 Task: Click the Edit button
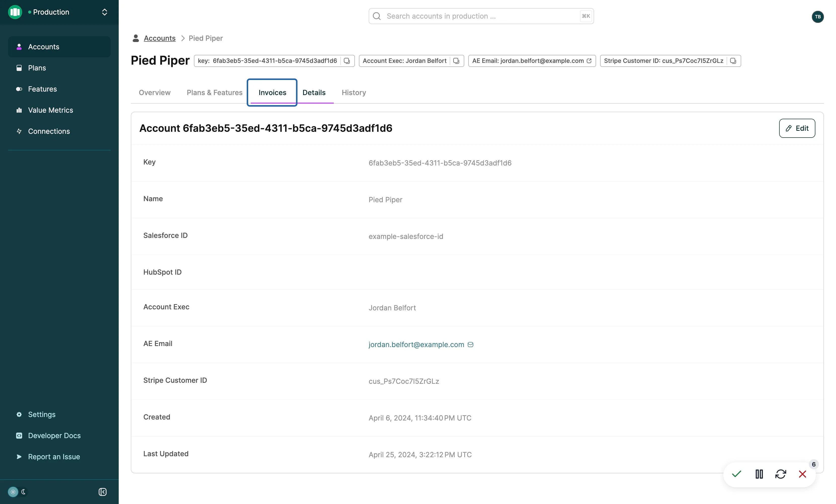pyautogui.click(x=797, y=128)
